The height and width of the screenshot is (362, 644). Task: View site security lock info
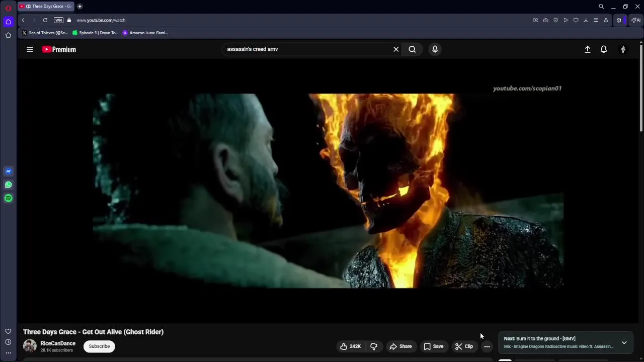(69, 20)
